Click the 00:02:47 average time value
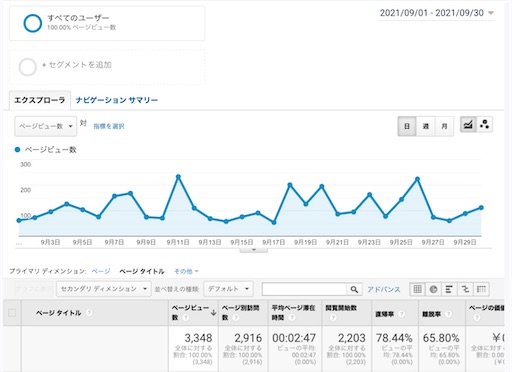 coord(294,338)
